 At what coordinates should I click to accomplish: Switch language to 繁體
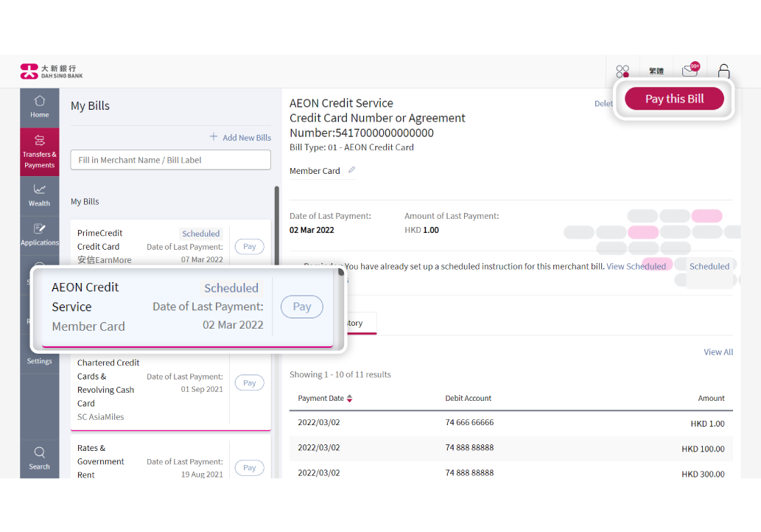pyautogui.click(x=656, y=71)
